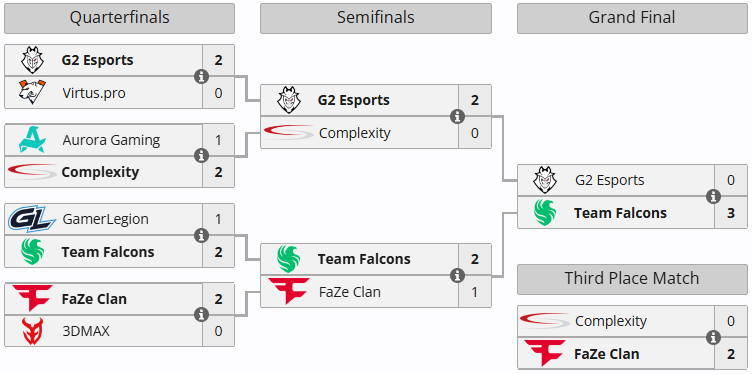Open info icon for G2 vs Complexity semifinal
Image resolution: width=752 pixels, height=374 pixels.
pos(458,117)
